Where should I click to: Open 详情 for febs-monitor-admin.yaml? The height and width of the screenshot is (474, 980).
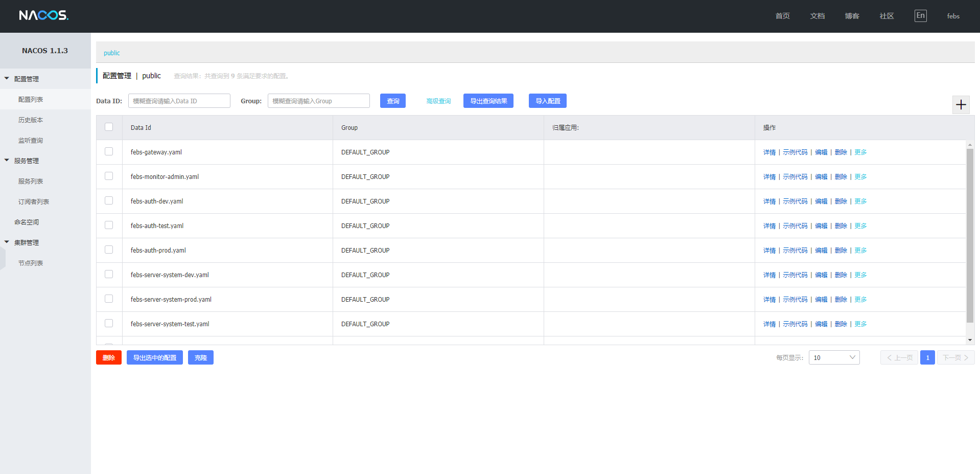click(x=769, y=176)
